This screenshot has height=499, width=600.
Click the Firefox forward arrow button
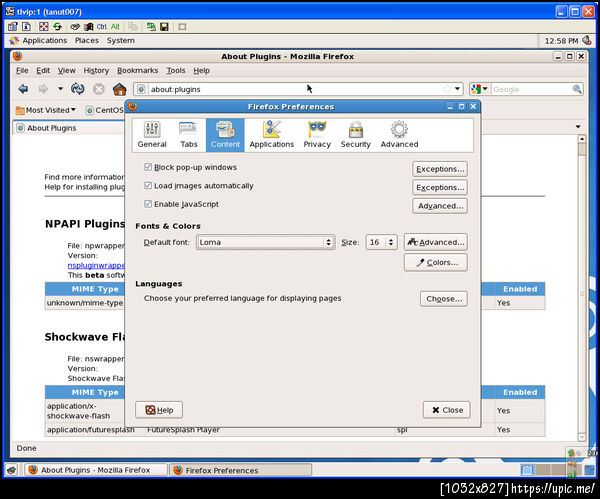click(43, 89)
